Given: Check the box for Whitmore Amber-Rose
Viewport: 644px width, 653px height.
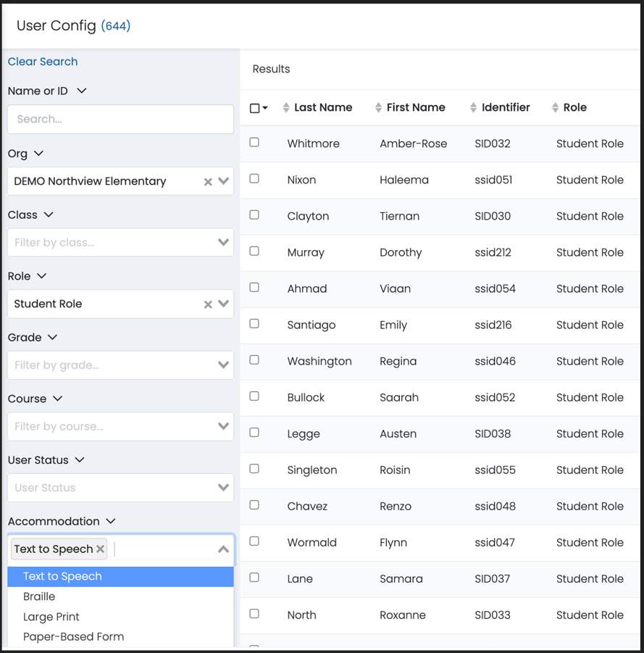Looking at the screenshot, I should [x=254, y=143].
